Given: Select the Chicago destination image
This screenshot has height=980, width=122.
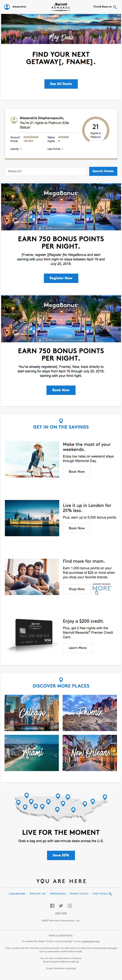Looking at the screenshot, I should (32, 713).
